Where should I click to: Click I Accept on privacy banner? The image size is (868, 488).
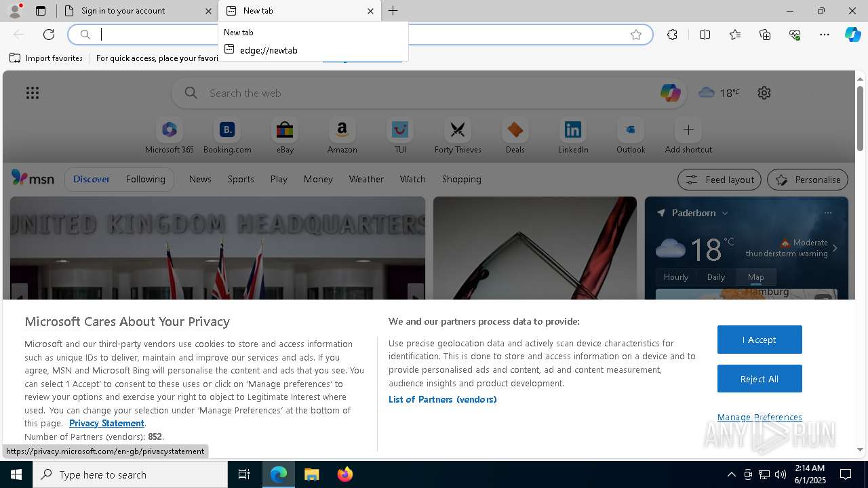point(759,340)
